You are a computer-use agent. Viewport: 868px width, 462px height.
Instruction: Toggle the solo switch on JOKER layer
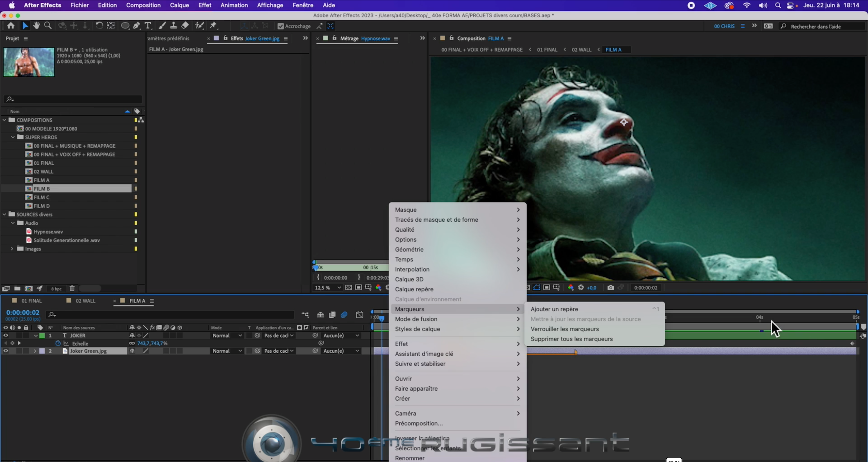[19, 336]
